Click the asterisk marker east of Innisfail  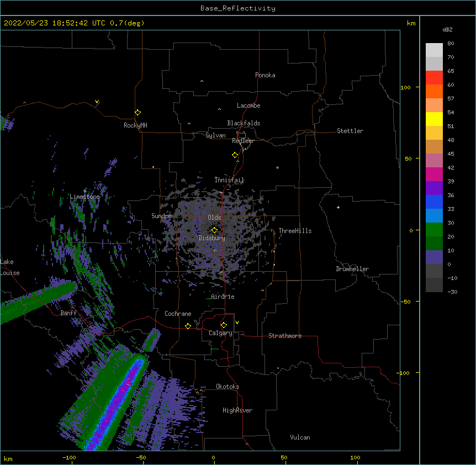277,167
